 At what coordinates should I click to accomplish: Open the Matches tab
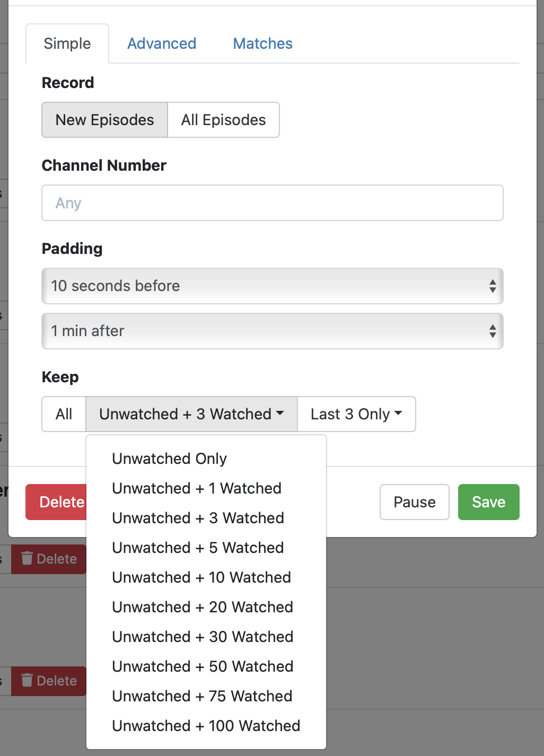pos(262,43)
